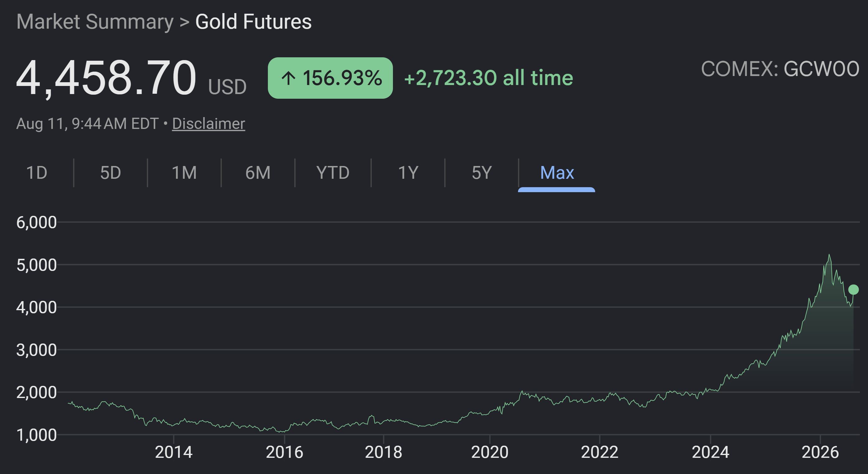Click the 2018 x-axis label
868x474 pixels.
[x=384, y=452]
